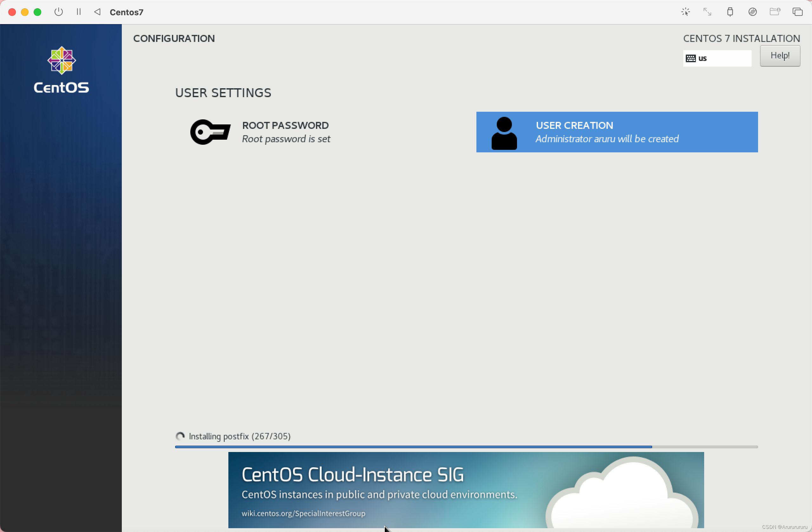812x532 pixels.
Task: Click the back triangle icon in toolbar
Action: 98,12
